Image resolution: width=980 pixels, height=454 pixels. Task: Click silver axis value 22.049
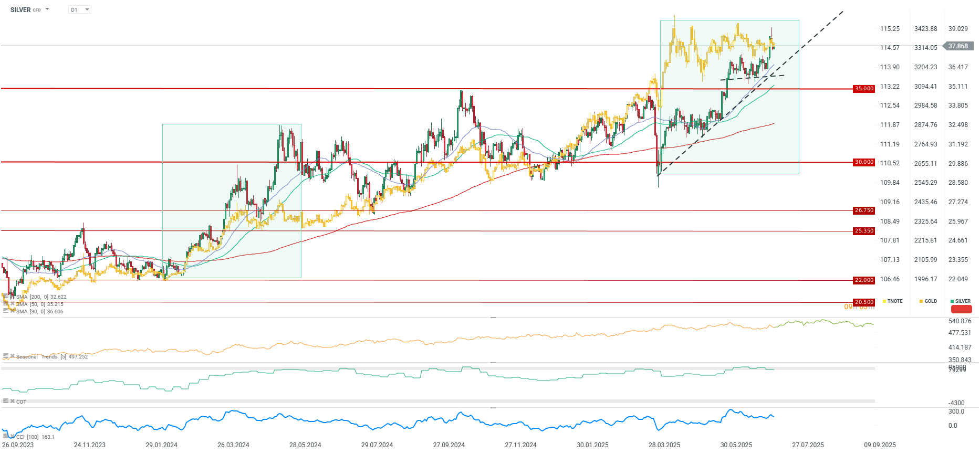click(x=958, y=279)
